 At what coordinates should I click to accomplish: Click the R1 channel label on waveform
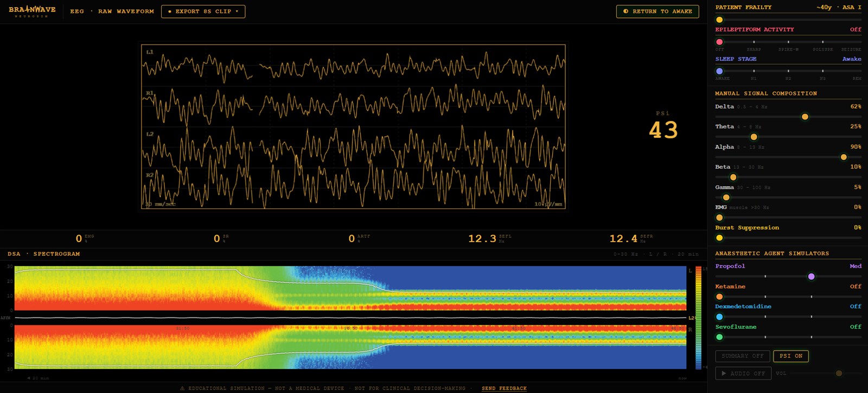click(150, 93)
